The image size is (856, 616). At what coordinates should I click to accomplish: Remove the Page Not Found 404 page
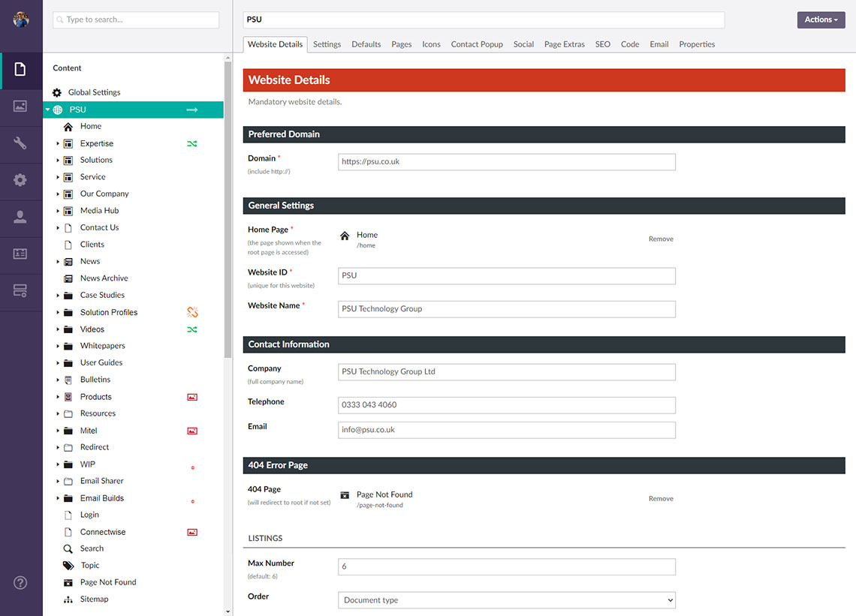tap(660, 497)
